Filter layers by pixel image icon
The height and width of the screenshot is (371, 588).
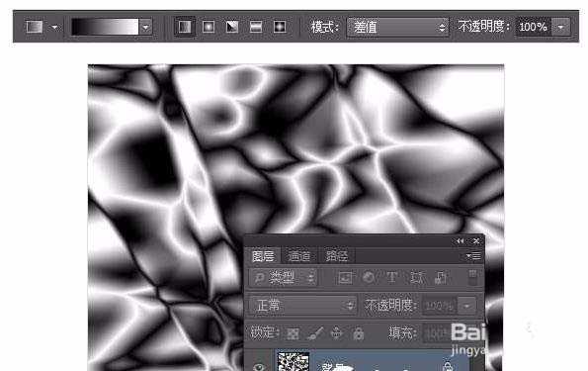345,278
